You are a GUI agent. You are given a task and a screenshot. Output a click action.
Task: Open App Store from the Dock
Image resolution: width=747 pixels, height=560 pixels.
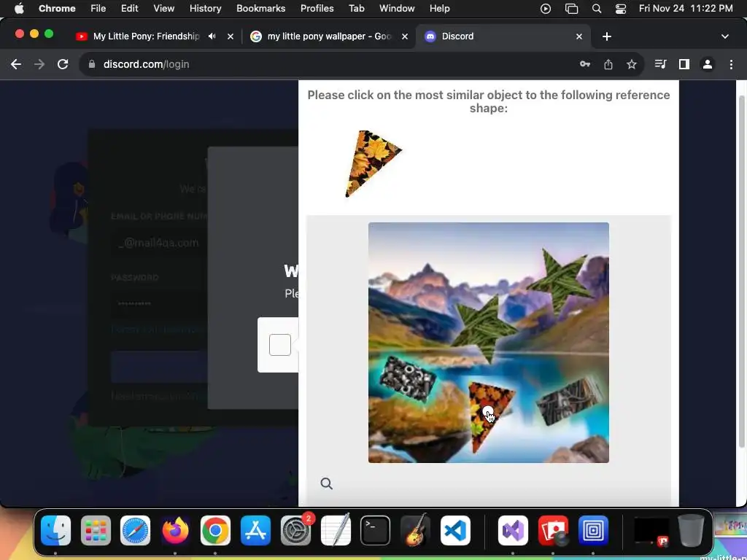click(x=256, y=530)
